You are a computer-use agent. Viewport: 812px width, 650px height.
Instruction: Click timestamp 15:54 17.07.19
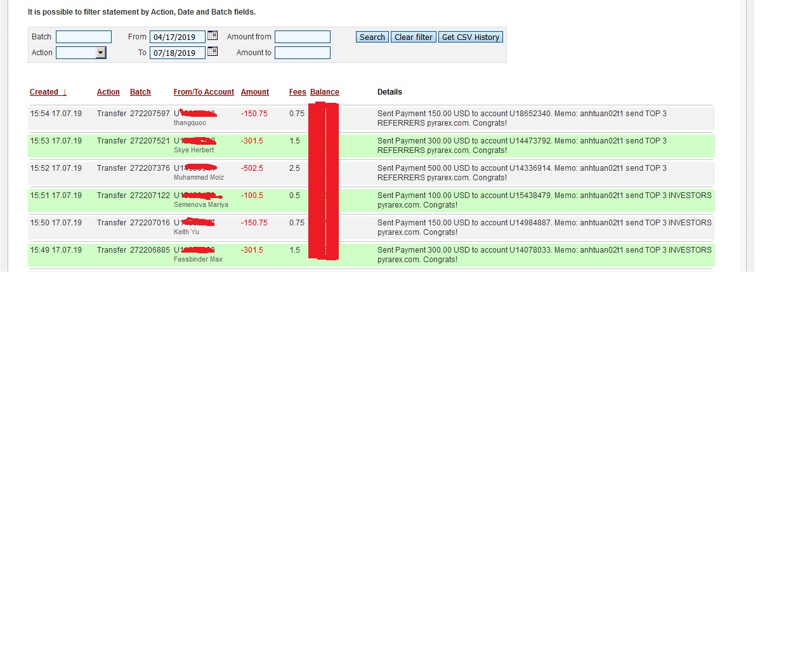(x=56, y=114)
